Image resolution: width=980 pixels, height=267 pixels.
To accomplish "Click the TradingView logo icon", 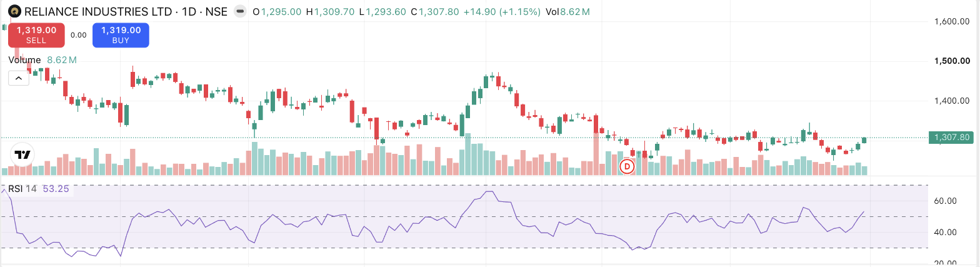I will [22, 154].
